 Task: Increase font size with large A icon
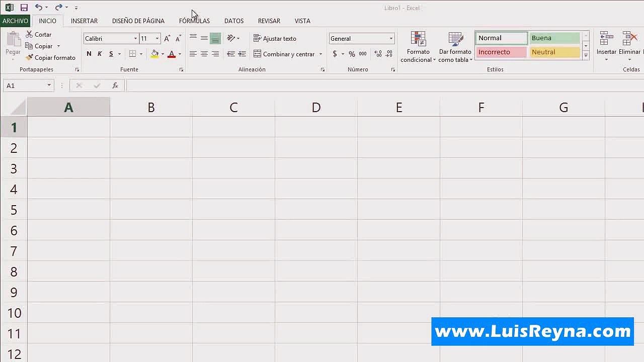tap(167, 39)
